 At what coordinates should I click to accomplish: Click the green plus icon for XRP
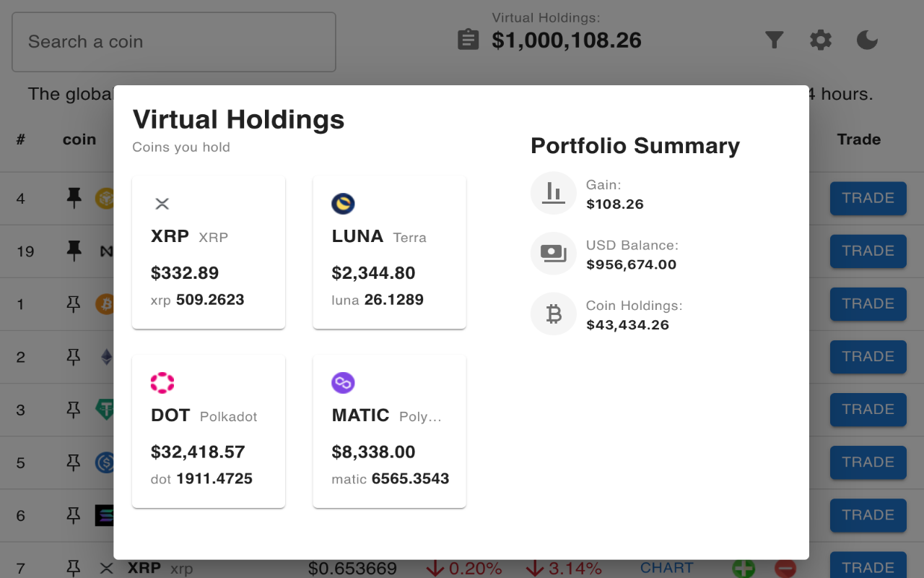click(x=744, y=568)
